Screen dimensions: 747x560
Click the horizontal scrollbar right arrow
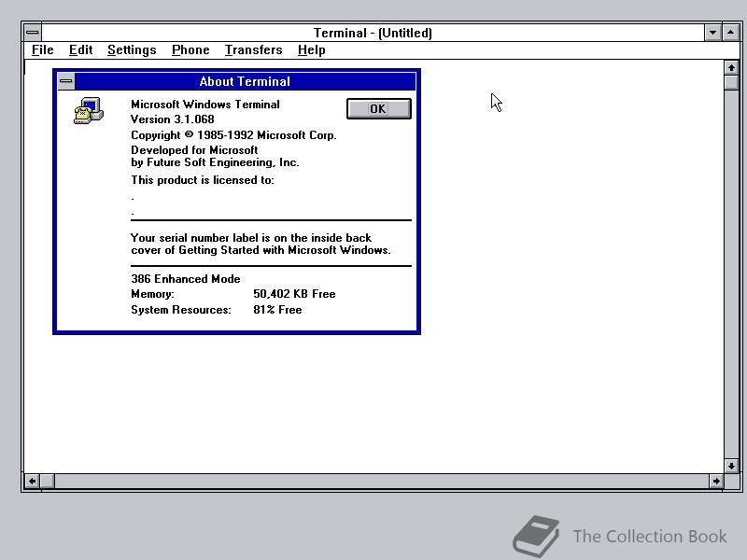(x=716, y=481)
